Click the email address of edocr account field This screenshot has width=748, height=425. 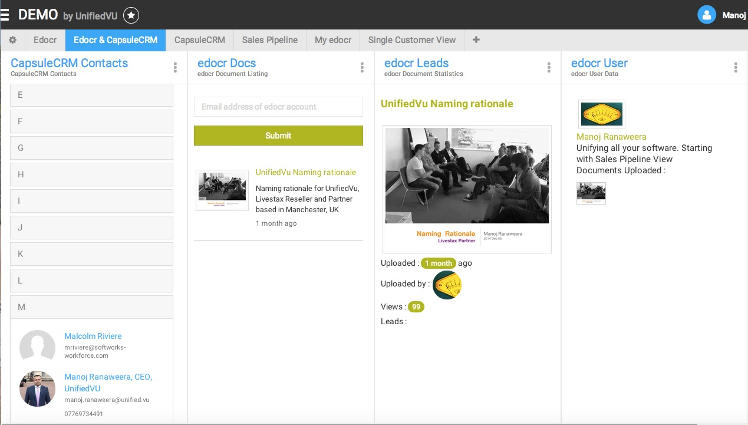click(x=278, y=106)
